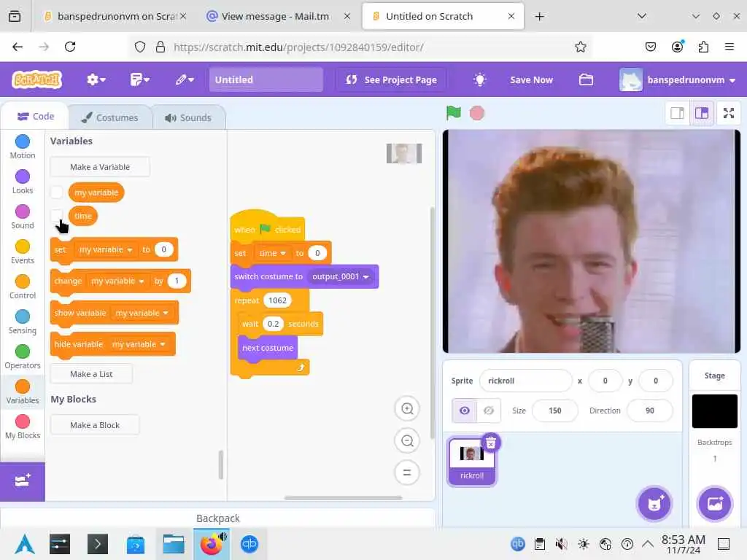Reset workspace zoom to default
The width and height of the screenshot is (747, 560).
(x=407, y=472)
